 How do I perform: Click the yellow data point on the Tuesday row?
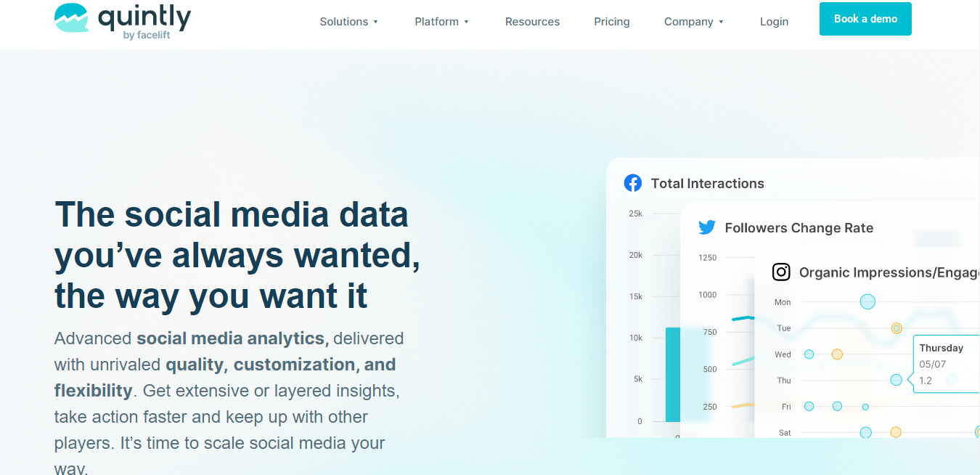[x=896, y=328]
